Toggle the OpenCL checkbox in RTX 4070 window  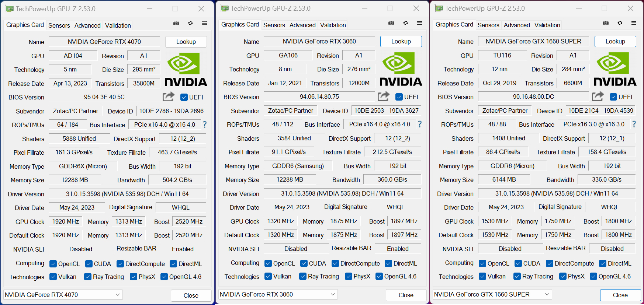point(53,264)
